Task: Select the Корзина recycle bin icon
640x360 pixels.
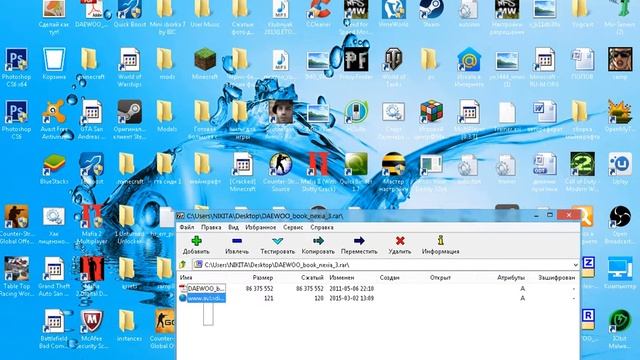Action: 54,64
